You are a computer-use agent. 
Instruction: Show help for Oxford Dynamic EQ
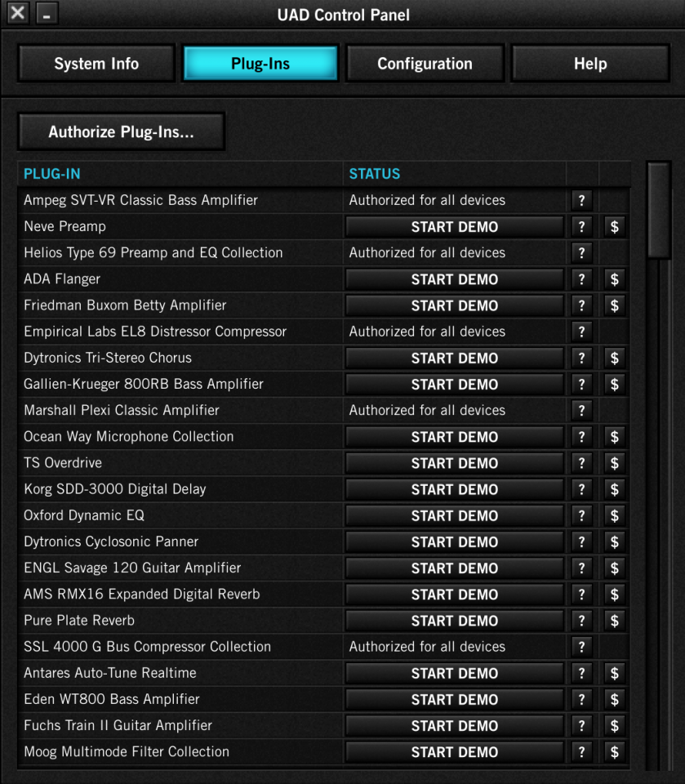click(581, 515)
